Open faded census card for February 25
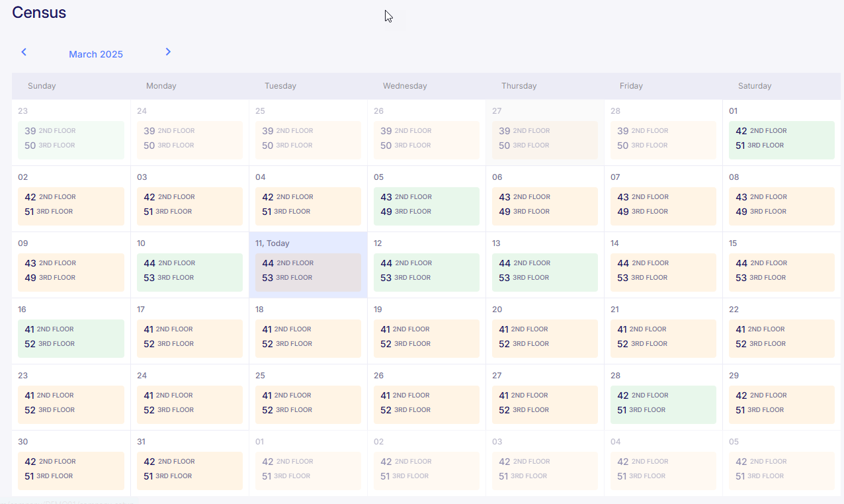The width and height of the screenshot is (844, 504). coord(308,140)
